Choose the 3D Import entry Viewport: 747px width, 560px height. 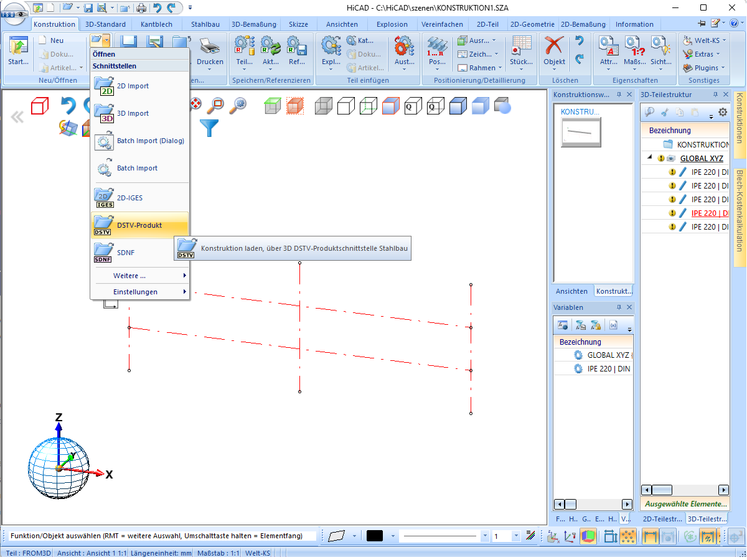click(139, 113)
